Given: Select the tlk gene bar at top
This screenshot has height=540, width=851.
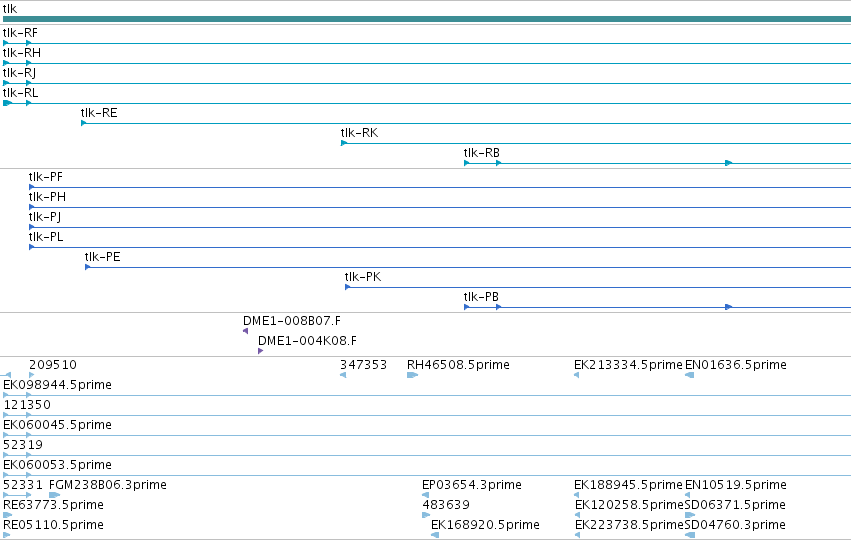Looking at the screenshot, I should (x=427, y=19).
